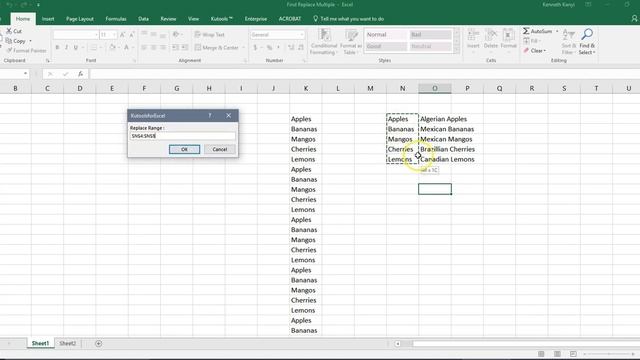Toggle Bold formatting
This screenshot has width=640, height=360.
point(57,48)
